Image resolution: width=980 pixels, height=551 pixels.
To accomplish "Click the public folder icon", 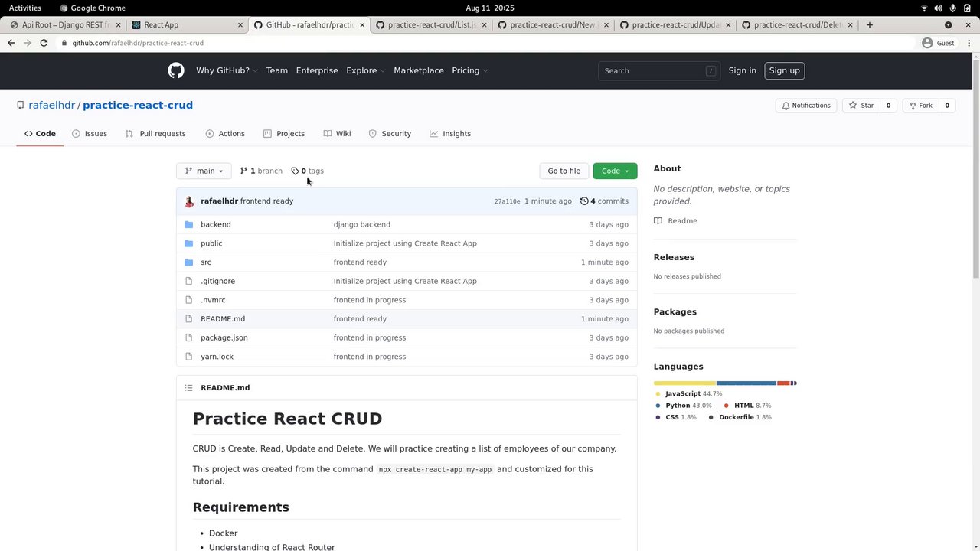I will pos(189,243).
